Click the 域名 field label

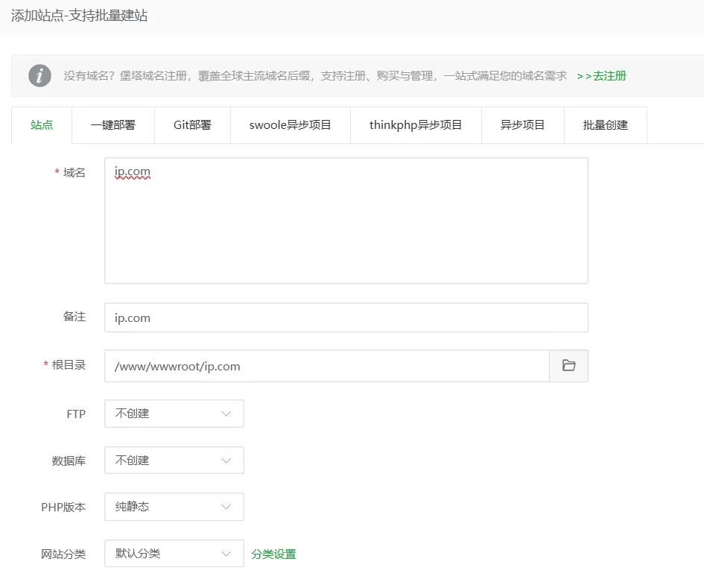[x=74, y=172]
